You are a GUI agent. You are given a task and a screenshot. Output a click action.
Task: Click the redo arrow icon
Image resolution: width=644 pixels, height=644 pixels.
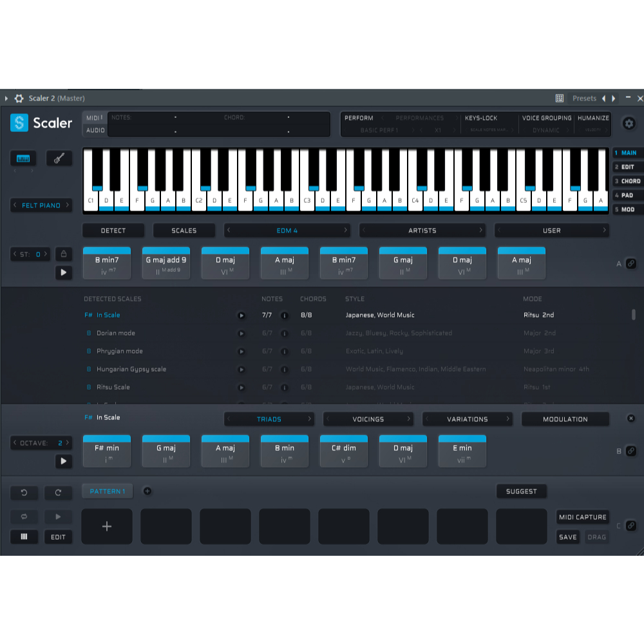tap(59, 493)
